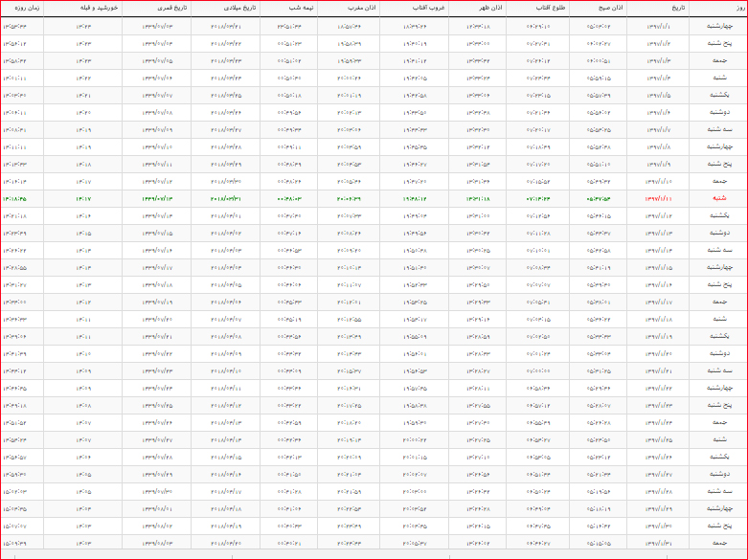Select the date cell ۱۳۹۷/۱/۳۱
This screenshot has width=748, height=560.
click(658, 543)
